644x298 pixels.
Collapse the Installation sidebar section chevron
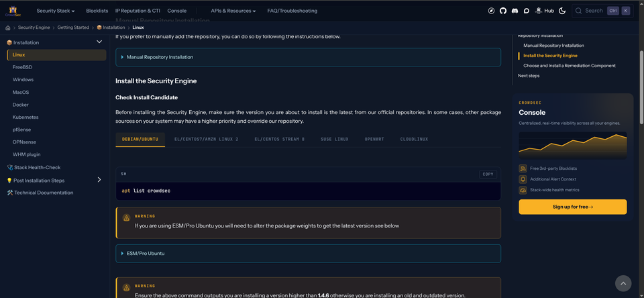click(x=99, y=42)
